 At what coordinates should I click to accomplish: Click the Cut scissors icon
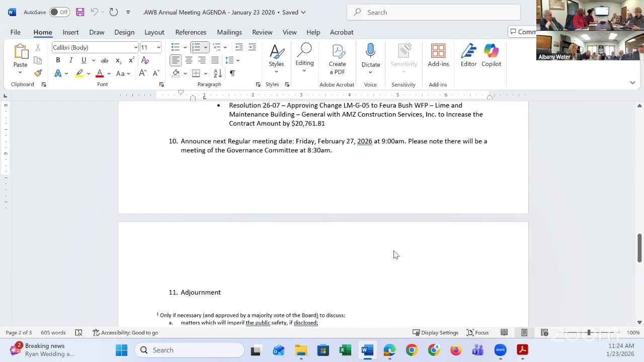38,47
